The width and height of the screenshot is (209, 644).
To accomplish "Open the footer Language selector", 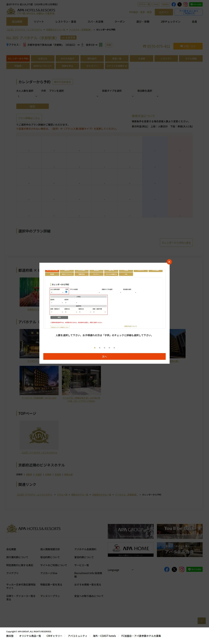I will click(121, 570).
